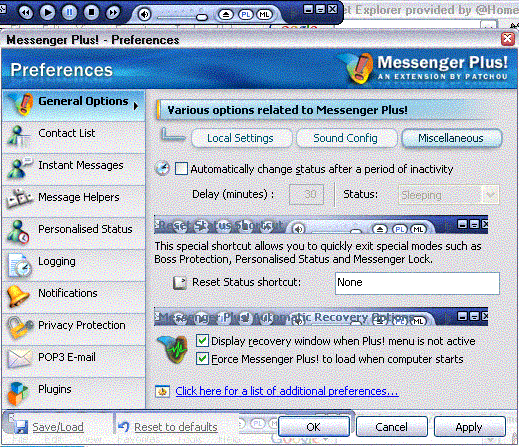This screenshot has width=519, height=447.
Task: Open the Status dropdown showing Sleeping
Action: coord(449,194)
